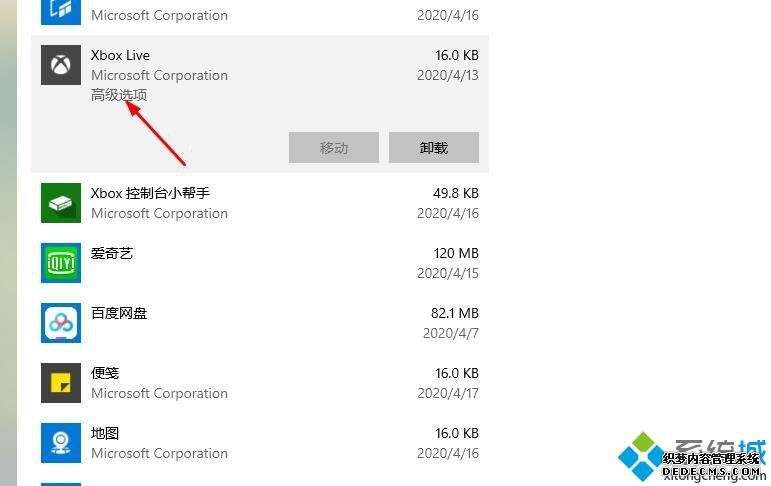Screen dimensions: 771x486
Task: Select the 便笺 sticky notes icon
Action: click(60, 383)
